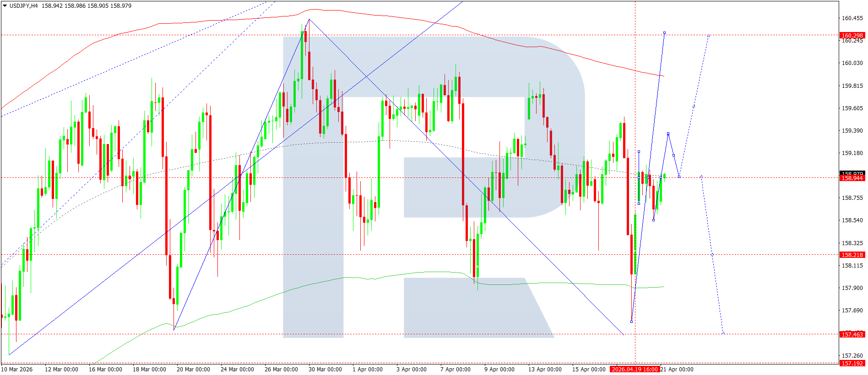The height and width of the screenshot is (375, 868).
Task: Select the 157.260 value on price axis
Action: click(852, 355)
